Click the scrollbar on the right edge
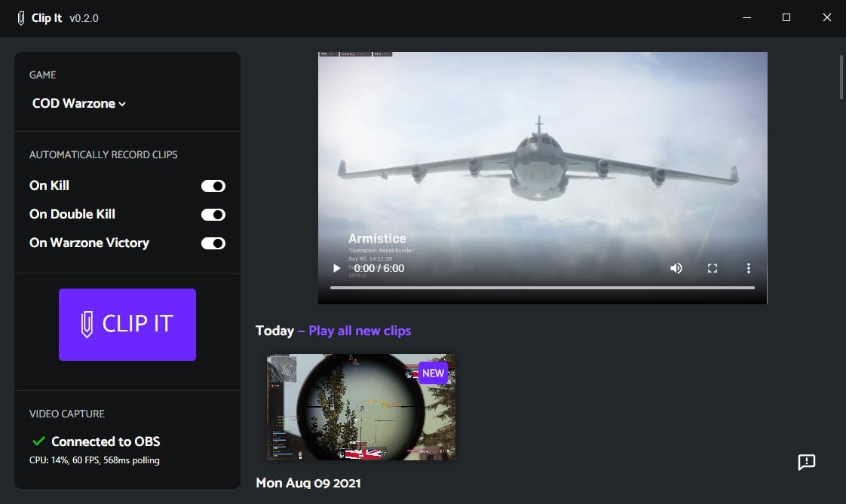Image resolution: width=846 pixels, height=504 pixels. click(840, 75)
